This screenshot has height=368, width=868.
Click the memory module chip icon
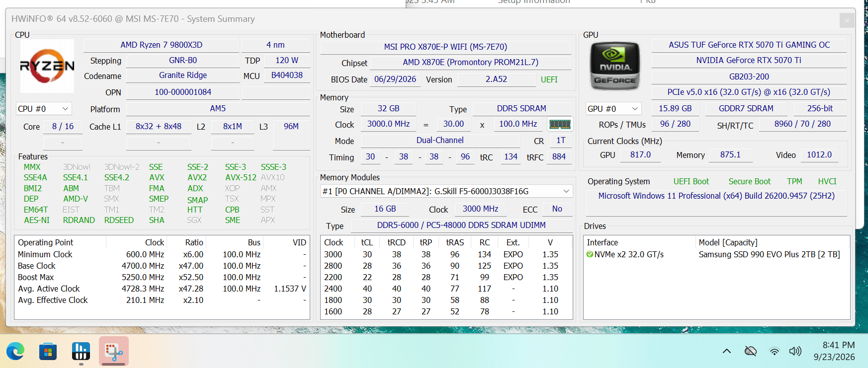tap(560, 124)
